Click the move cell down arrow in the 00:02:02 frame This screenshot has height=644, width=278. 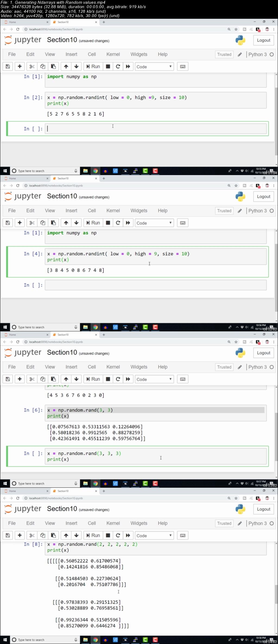[76, 223]
